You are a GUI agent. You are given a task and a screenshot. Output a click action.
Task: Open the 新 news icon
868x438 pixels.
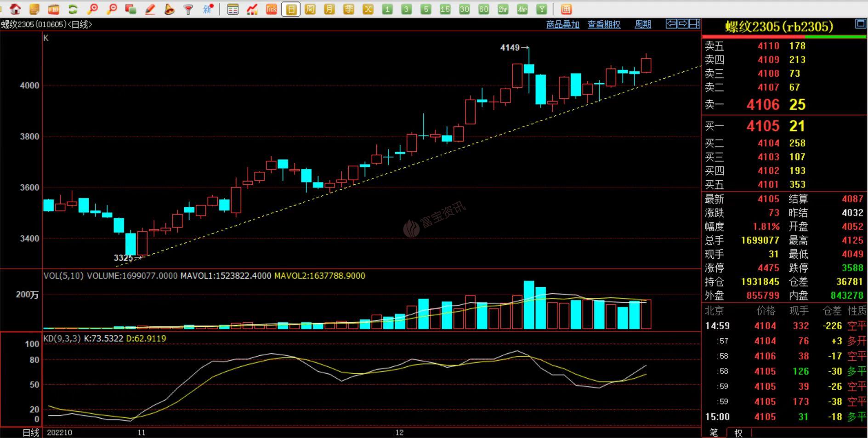coord(208,9)
